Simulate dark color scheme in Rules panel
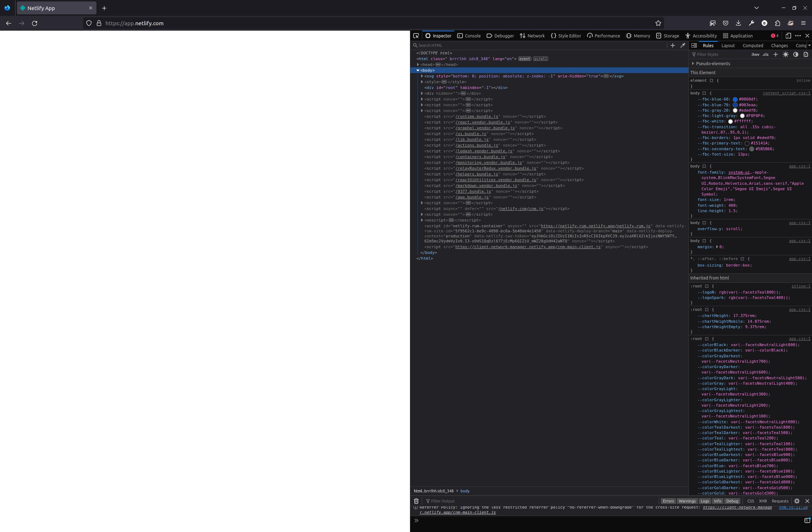Screen dimensions: 812x532 [x=796, y=54]
